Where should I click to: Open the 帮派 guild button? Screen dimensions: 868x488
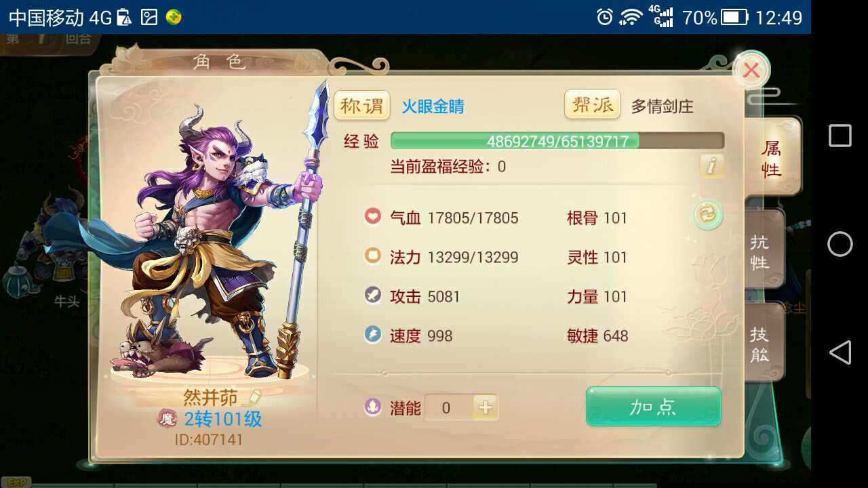593,105
